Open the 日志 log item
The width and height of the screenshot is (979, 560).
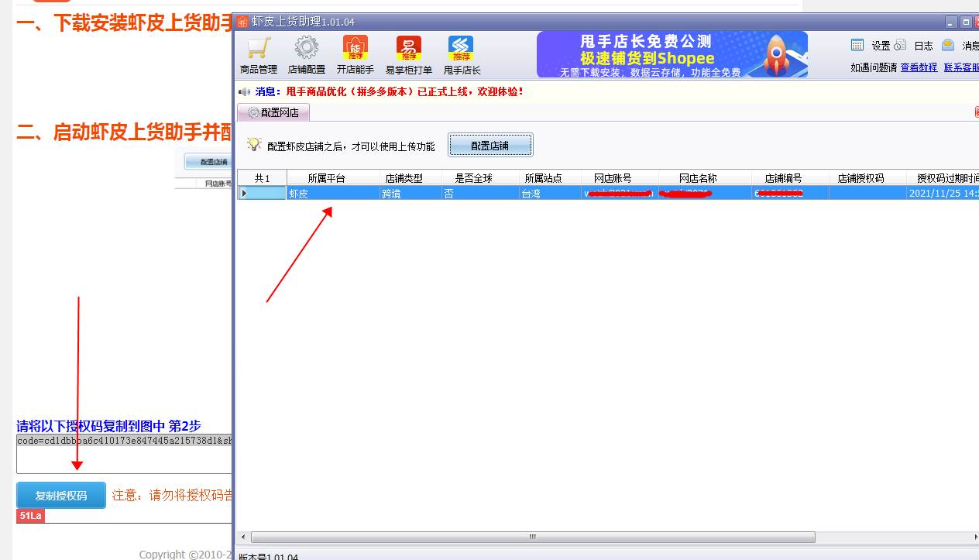tap(915, 46)
